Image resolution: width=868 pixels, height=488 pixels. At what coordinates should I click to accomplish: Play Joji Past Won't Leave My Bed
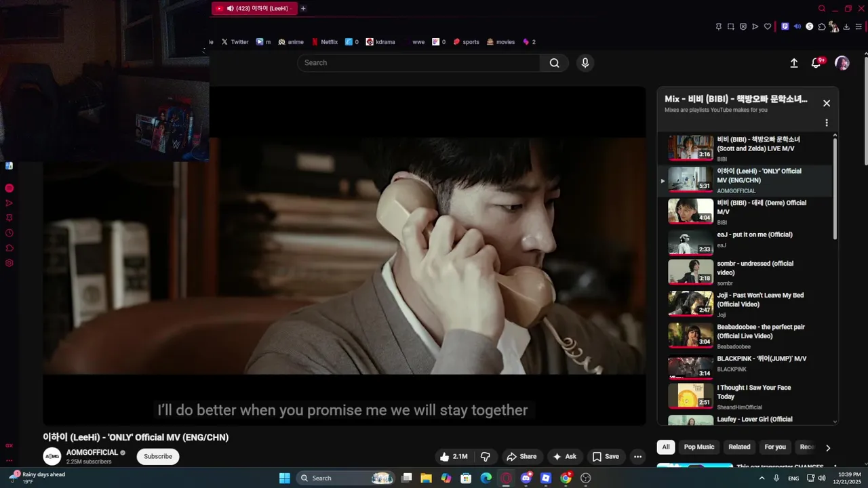[746, 305]
